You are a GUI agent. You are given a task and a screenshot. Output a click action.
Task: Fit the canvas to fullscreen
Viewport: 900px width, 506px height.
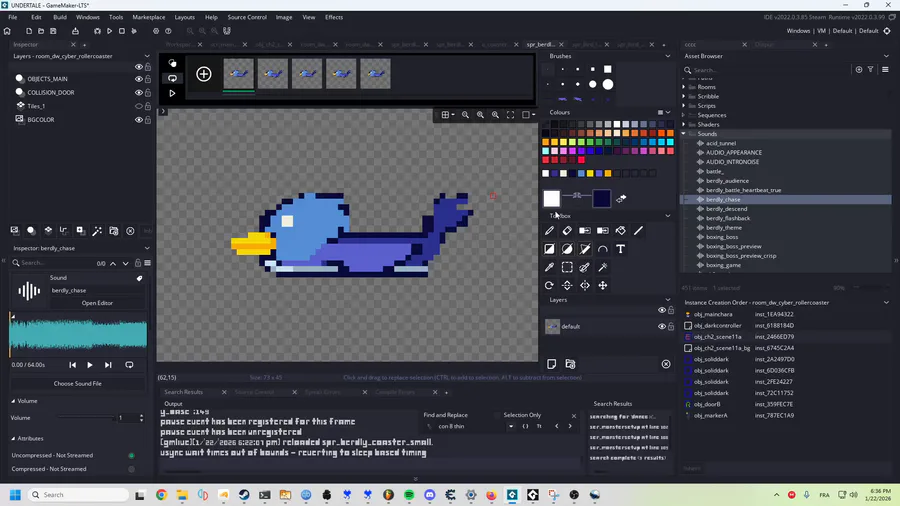pos(510,115)
